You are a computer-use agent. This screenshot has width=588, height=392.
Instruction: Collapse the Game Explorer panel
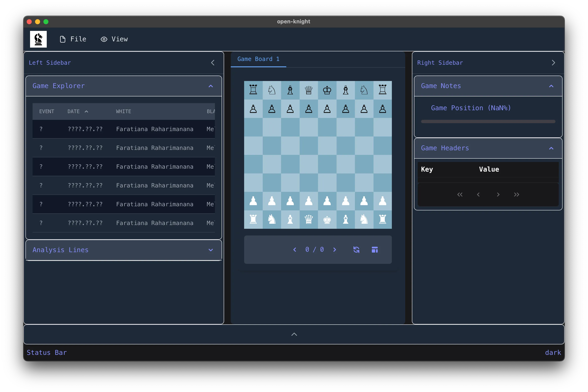pyautogui.click(x=211, y=86)
